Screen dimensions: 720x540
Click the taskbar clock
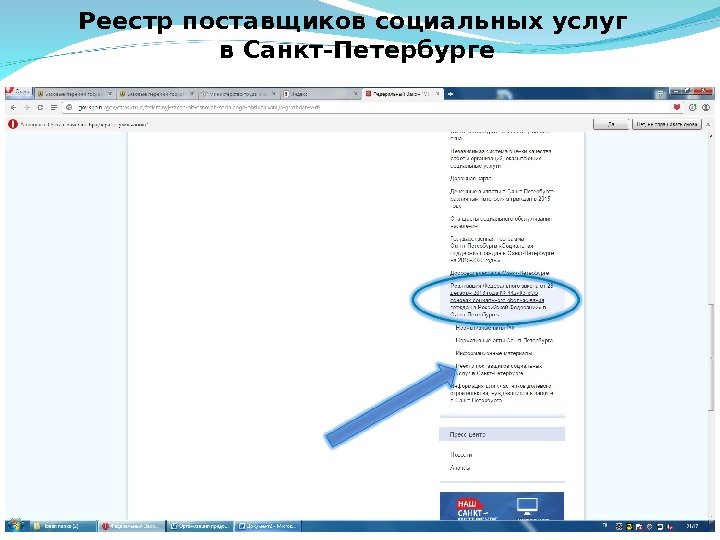[x=692, y=526]
